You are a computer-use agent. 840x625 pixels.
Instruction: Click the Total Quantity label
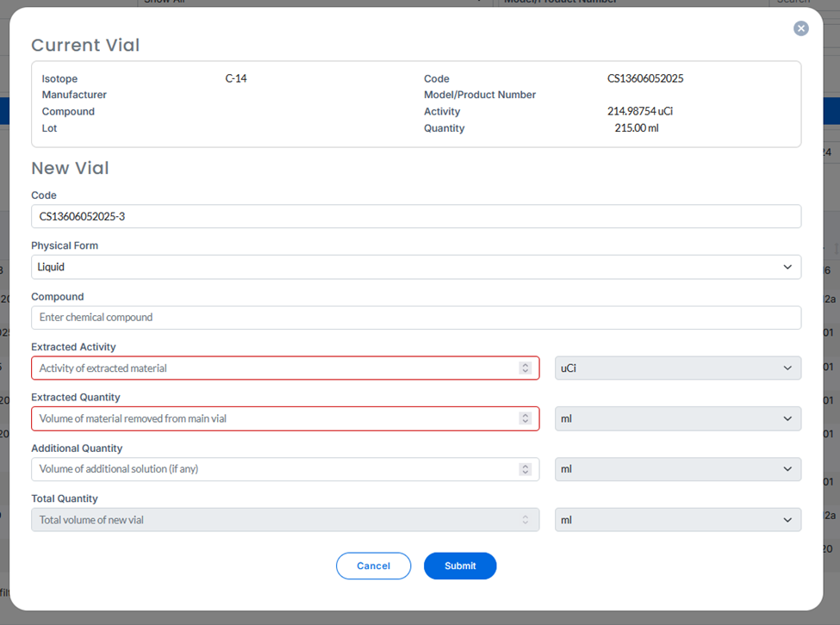65,498
